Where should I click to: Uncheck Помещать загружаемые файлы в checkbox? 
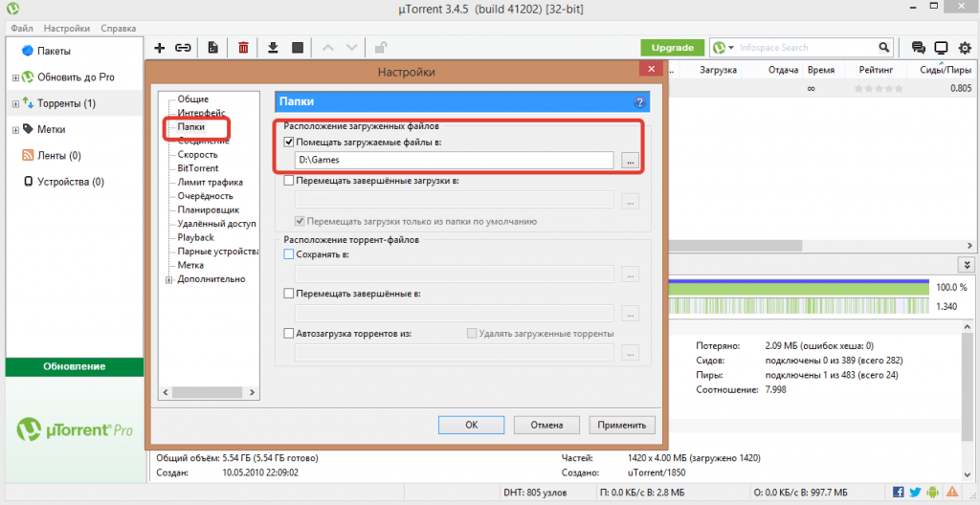tap(289, 142)
